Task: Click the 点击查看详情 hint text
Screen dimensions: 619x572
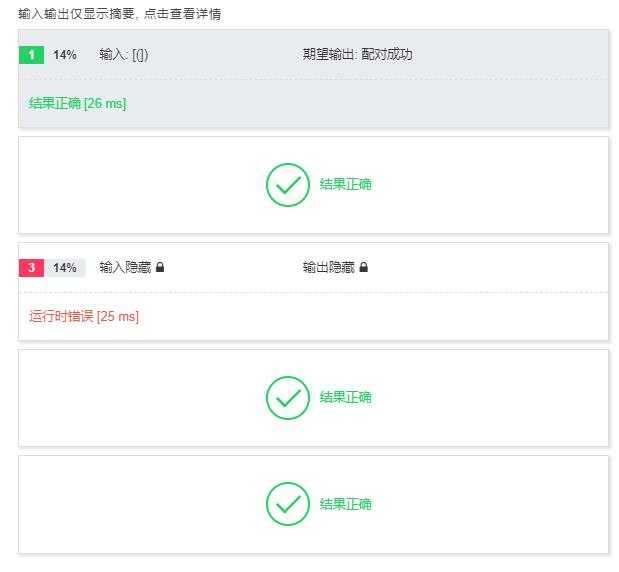Action: pos(182,14)
